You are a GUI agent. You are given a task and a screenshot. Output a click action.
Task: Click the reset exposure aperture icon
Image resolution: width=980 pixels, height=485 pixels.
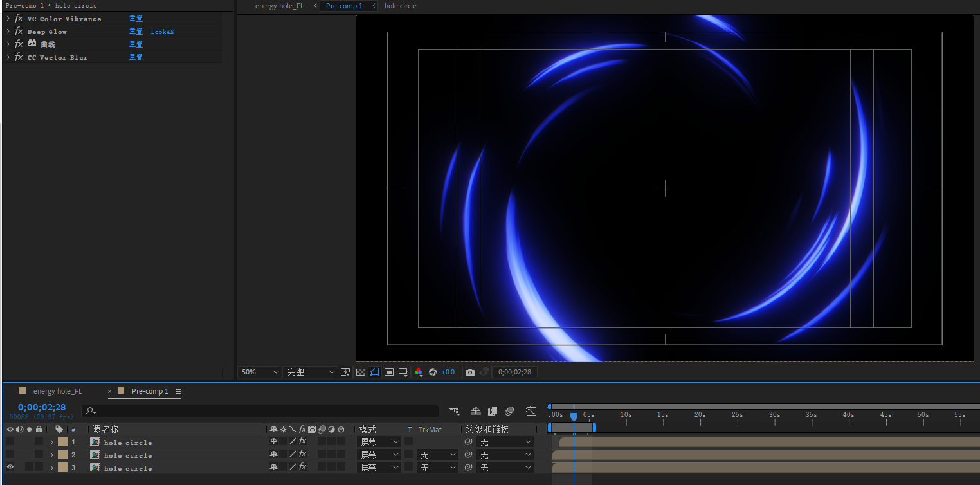pos(433,372)
